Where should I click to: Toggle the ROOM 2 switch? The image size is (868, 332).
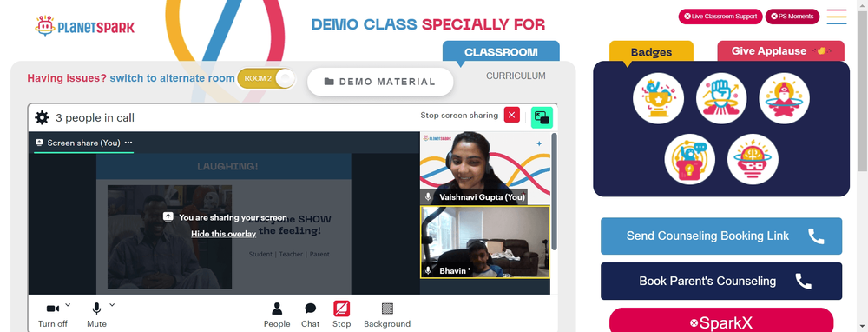(266, 79)
